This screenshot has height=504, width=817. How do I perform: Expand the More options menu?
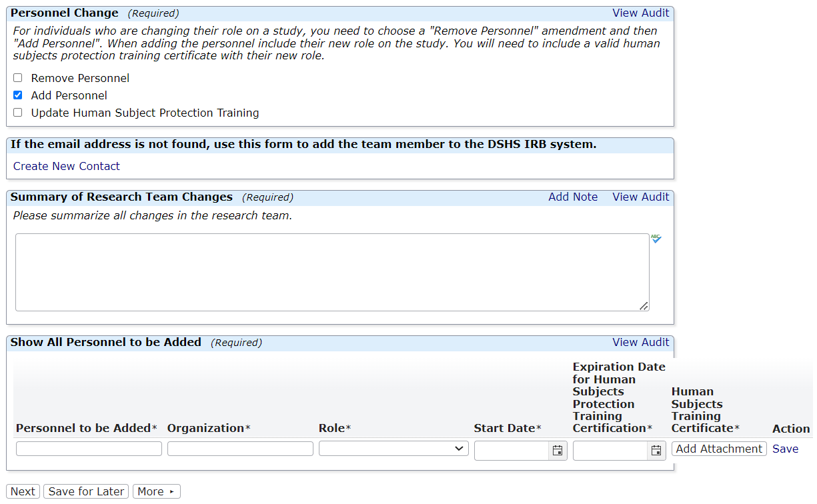(156, 491)
